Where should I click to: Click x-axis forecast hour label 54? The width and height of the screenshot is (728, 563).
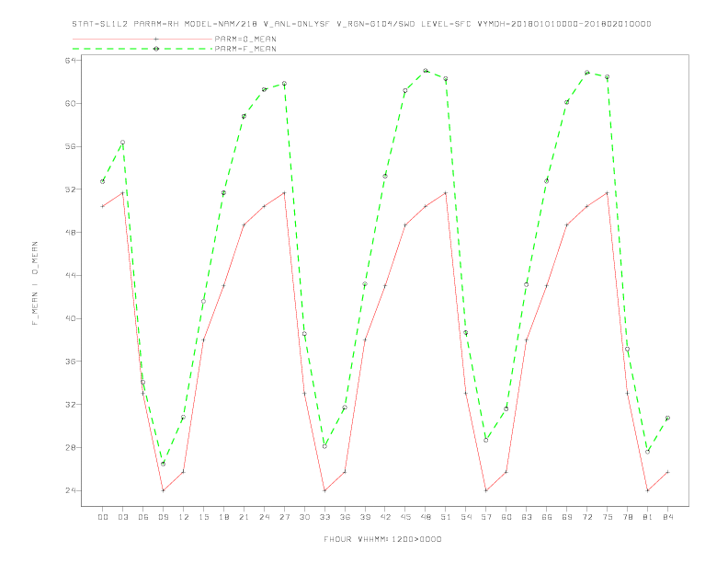click(x=466, y=517)
